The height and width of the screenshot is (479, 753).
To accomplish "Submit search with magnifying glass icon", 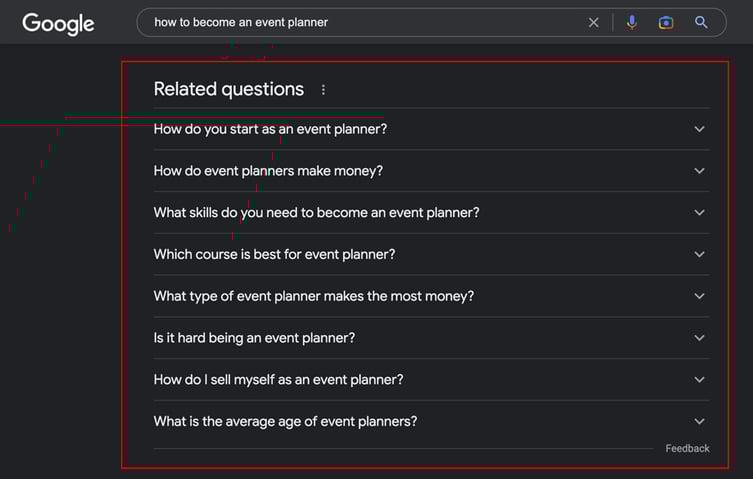I will (701, 22).
